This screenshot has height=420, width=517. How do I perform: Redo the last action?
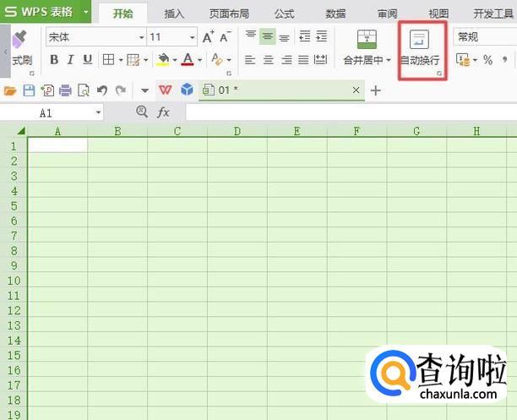121,90
